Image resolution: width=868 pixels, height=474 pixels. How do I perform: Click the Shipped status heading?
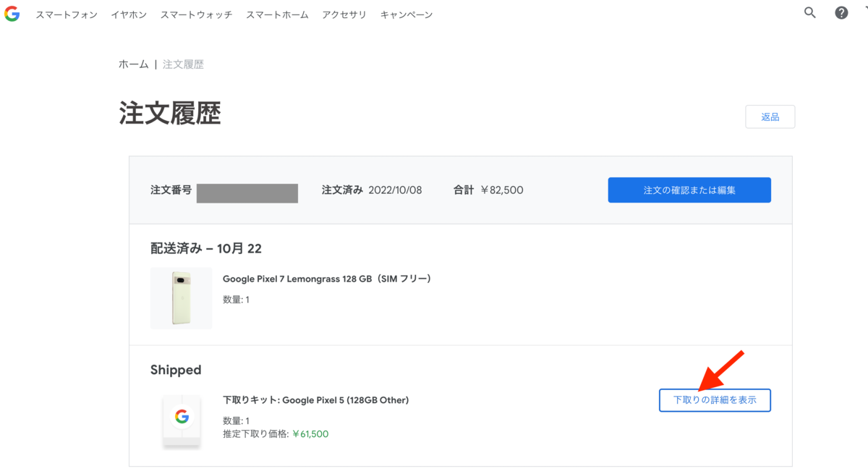pos(176,370)
